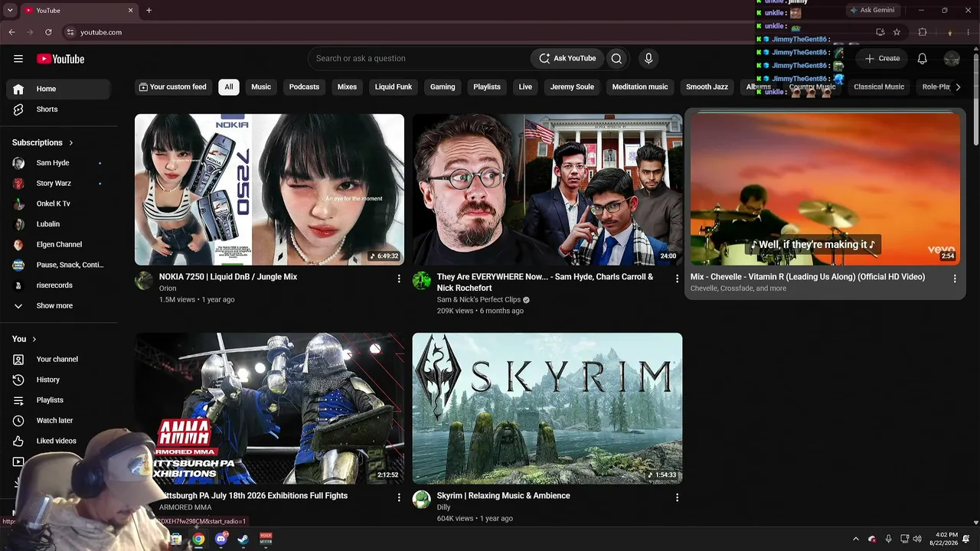The image size is (980, 551).
Task: Click the Ask Gemini button
Action: pos(871,10)
